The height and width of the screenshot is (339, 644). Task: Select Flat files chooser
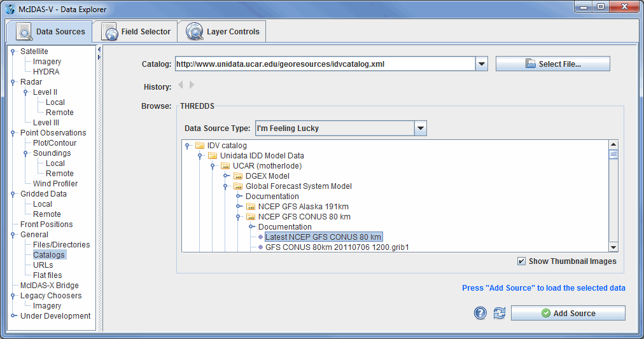[x=47, y=275]
